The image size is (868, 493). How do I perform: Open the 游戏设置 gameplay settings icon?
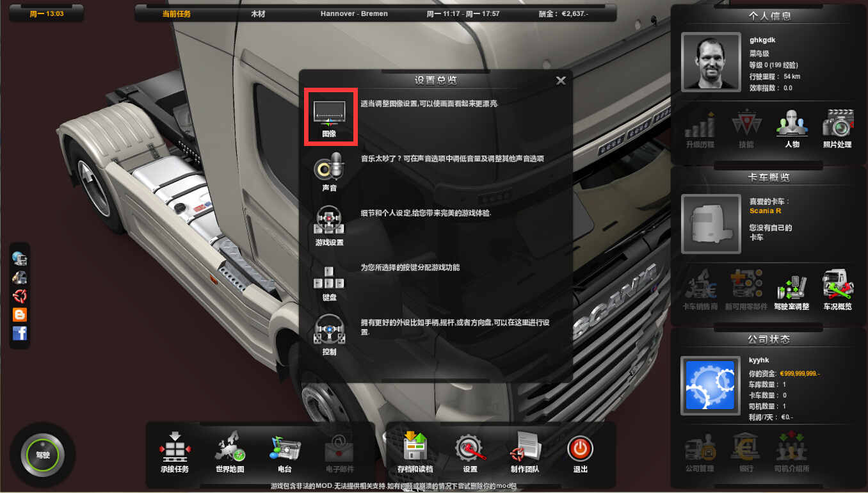click(x=329, y=227)
